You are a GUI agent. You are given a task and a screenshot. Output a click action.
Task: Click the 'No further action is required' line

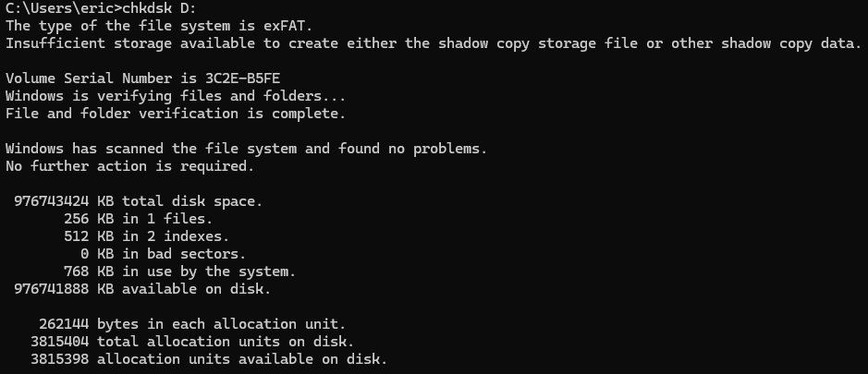click(x=128, y=166)
